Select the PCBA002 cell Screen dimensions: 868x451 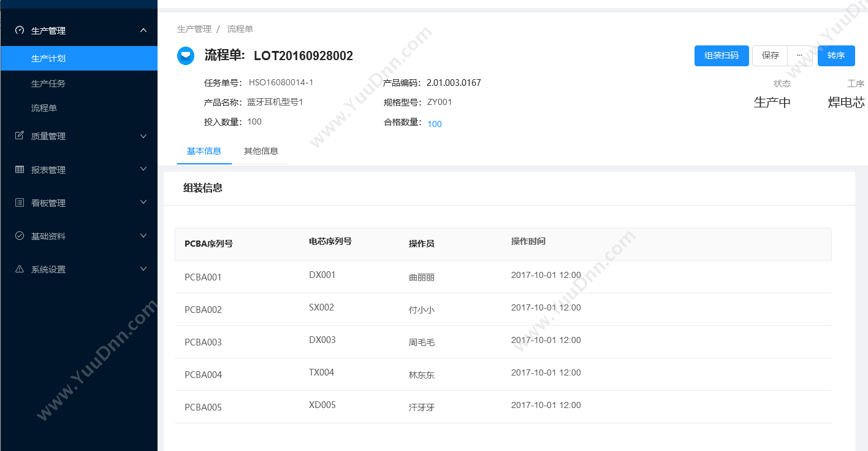point(203,310)
